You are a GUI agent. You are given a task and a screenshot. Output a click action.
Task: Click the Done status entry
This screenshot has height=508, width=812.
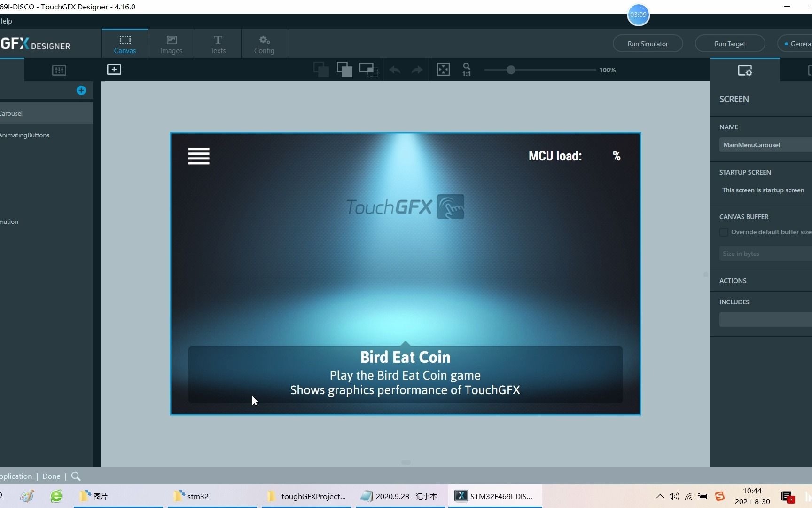pyautogui.click(x=51, y=476)
